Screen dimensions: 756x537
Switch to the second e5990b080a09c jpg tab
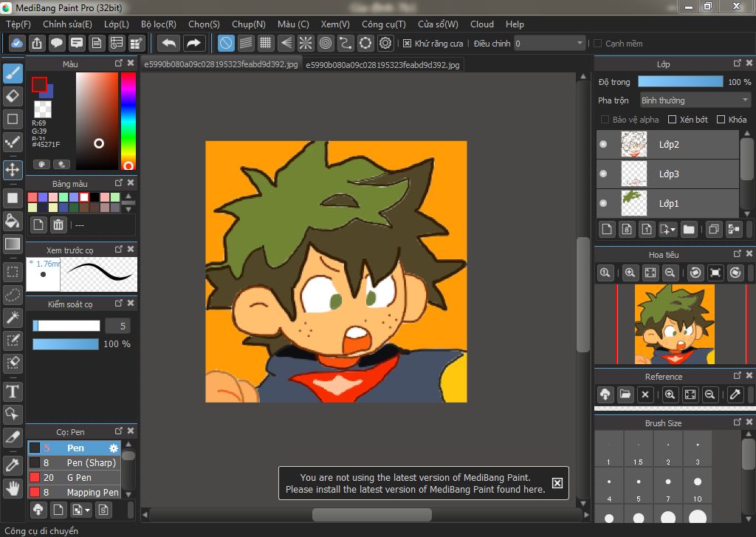coord(383,65)
